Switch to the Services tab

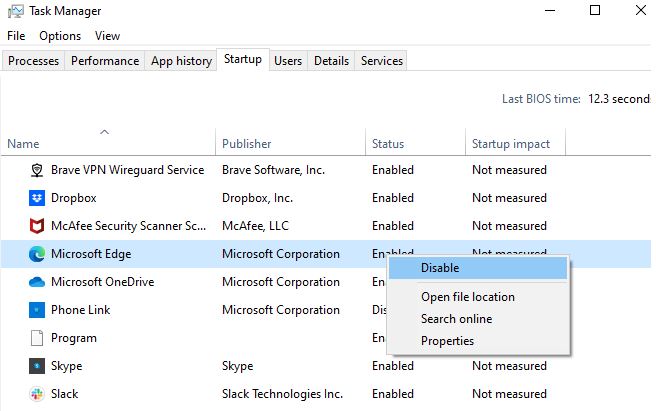coord(382,61)
